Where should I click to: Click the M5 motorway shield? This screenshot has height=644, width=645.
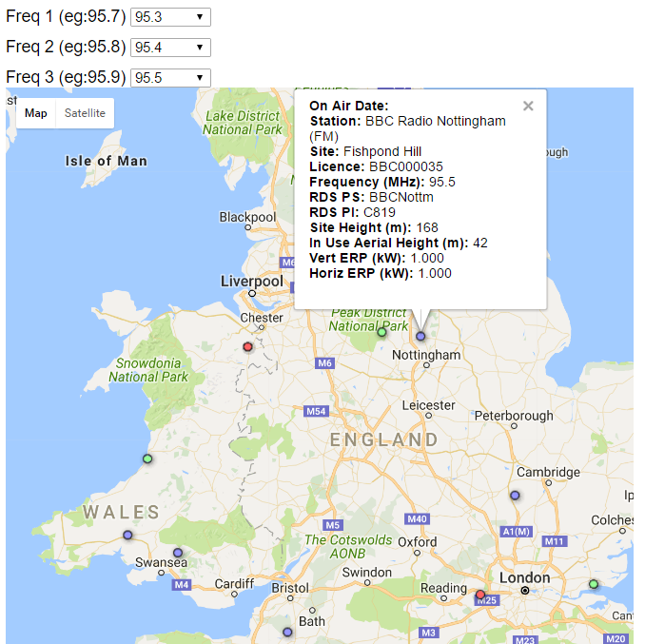[332, 525]
